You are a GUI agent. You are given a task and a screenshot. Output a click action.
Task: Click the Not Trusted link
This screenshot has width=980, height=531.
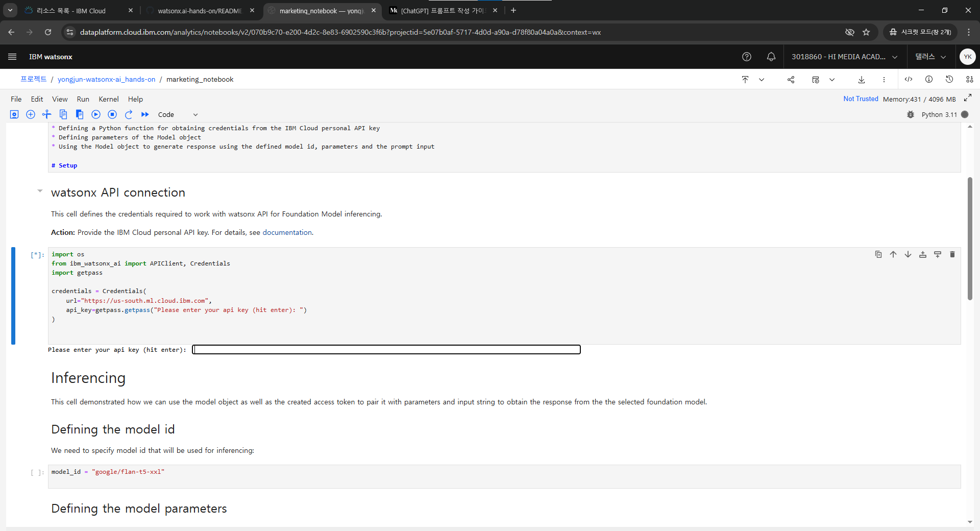click(861, 99)
